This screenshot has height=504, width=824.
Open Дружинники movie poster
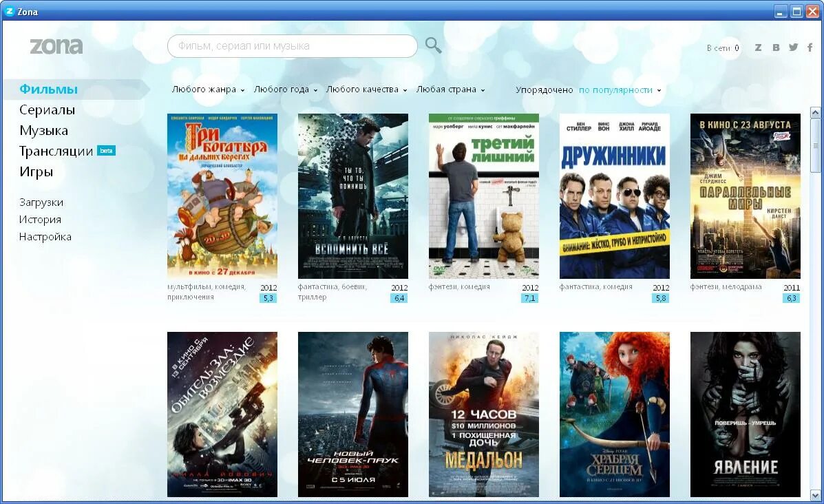[x=615, y=196]
